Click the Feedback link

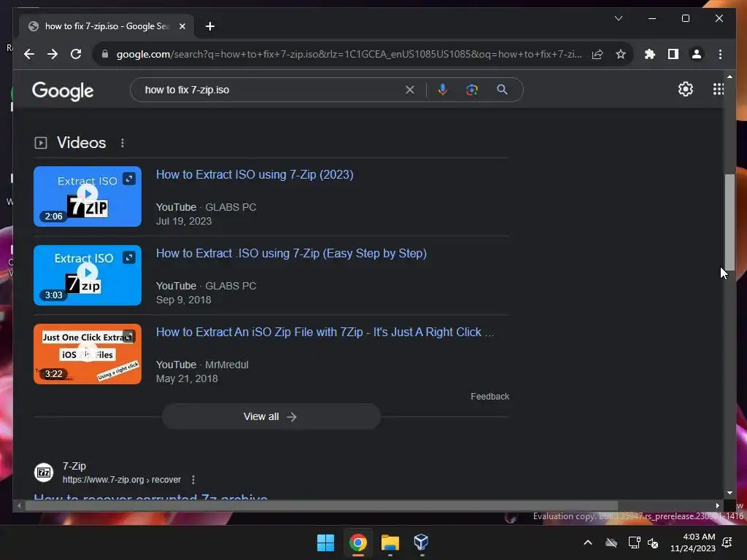pyautogui.click(x=489, y=396)
